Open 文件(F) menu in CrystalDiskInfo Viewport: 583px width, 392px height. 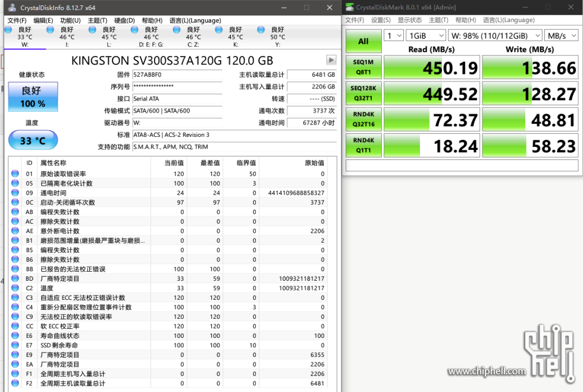pos(17,20)
